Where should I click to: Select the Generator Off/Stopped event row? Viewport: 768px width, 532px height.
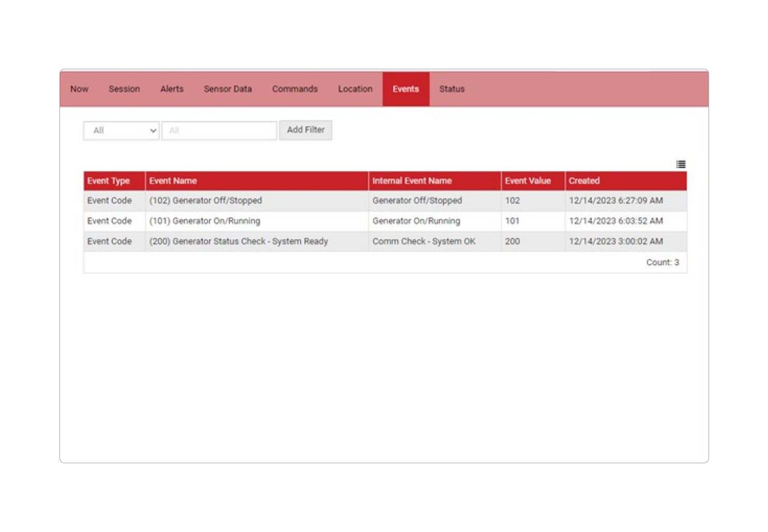coord(310,201)
